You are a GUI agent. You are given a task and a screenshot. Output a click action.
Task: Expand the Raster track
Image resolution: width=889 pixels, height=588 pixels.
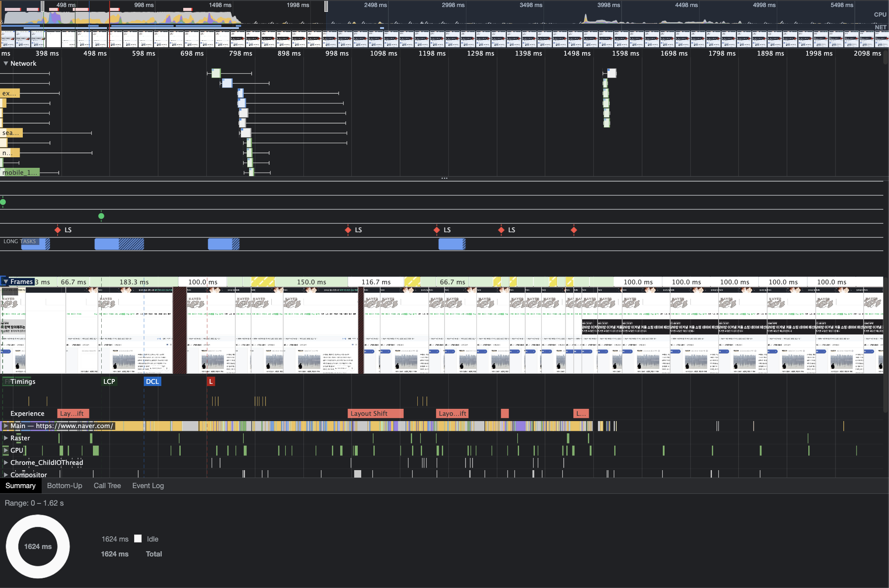pyautogui.click(x=6, y=438)
